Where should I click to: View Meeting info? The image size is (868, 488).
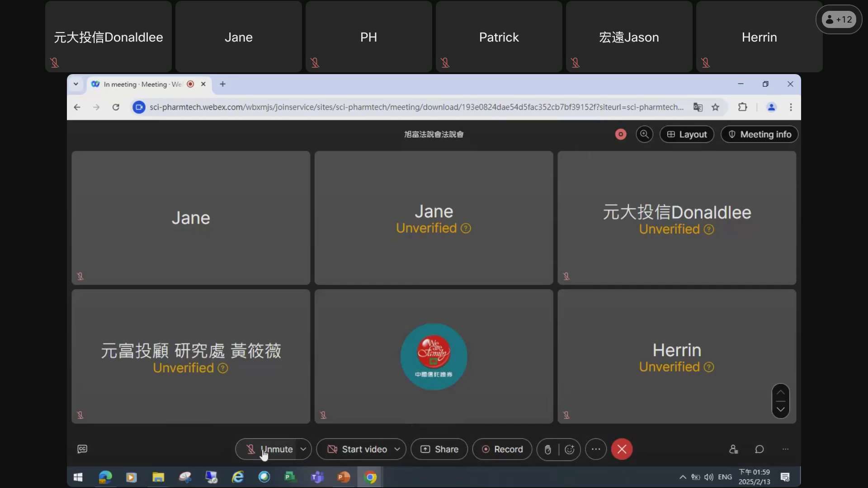(x=759, y=134)
